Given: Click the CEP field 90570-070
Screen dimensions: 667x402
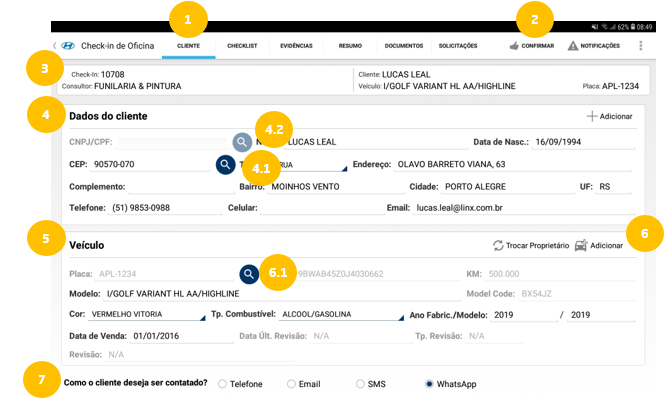Looking at the screenshot, I should tap(151, 165).
